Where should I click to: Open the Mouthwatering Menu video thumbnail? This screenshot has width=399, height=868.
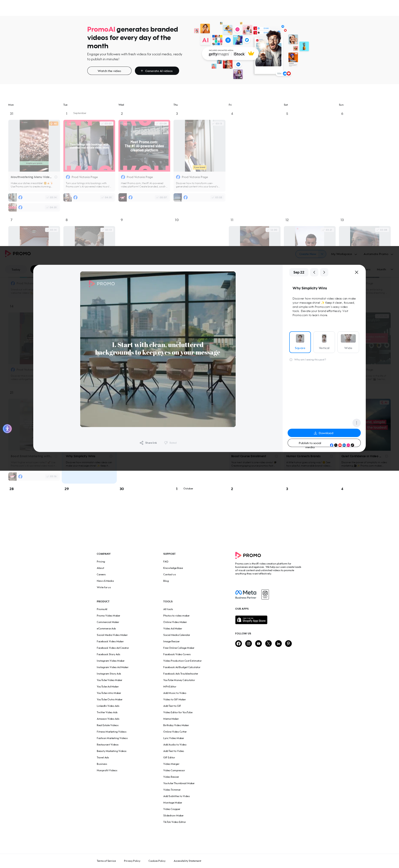pos(34,146)
